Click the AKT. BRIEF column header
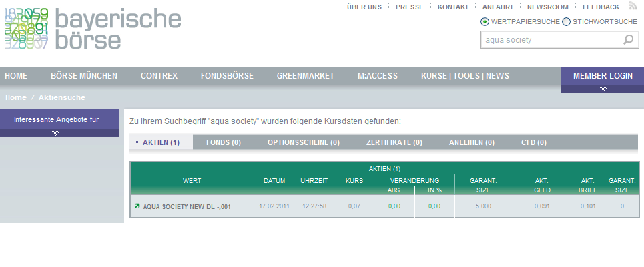This screenshot has width=644, height=267. pyautogui.click(x=588, y=186)
